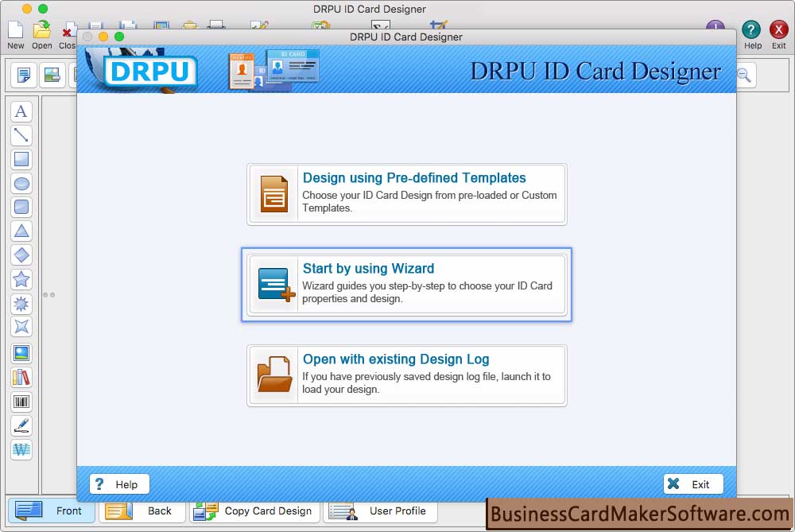This screenshot has height=532, width=795.
Task: Select the Line drawing tool
Action: [21, 135]
